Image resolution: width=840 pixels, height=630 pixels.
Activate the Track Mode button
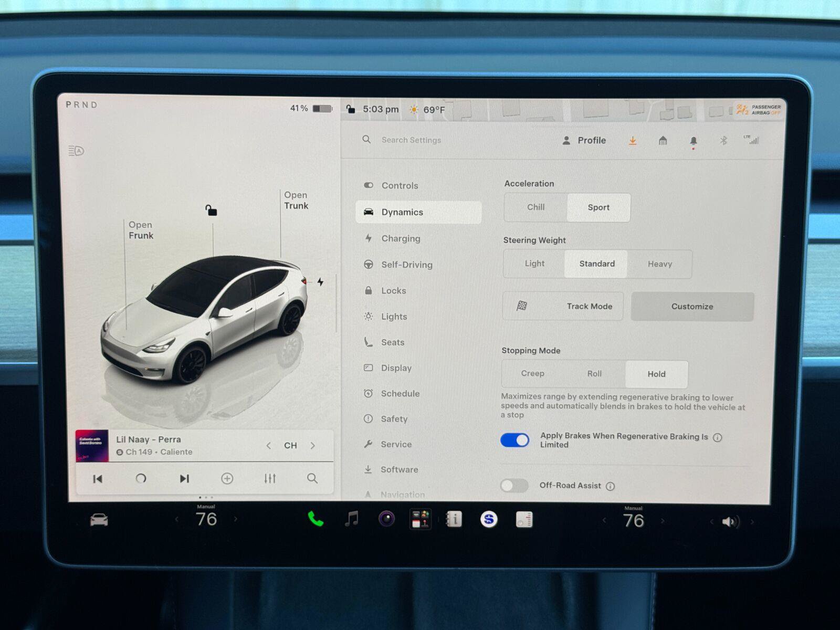click(x=563, y=306)
